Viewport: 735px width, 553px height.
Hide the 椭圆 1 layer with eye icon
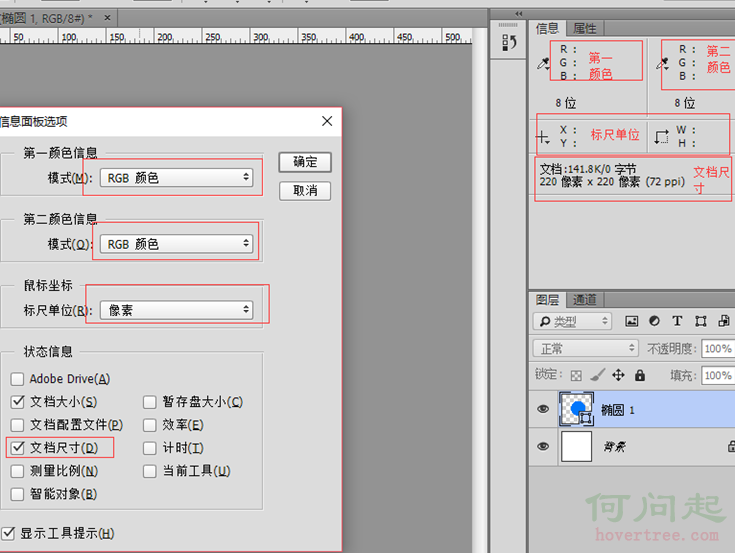pos(543,409)
